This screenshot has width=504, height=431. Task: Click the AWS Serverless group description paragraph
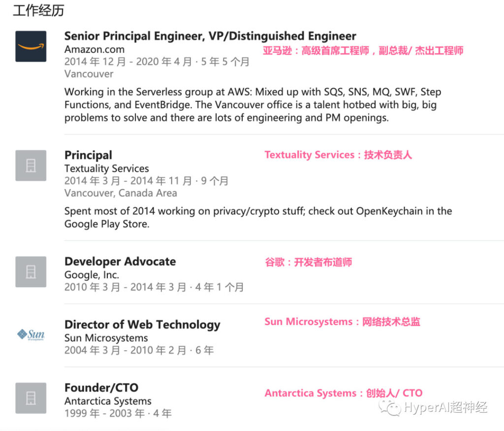pos(252,105)
